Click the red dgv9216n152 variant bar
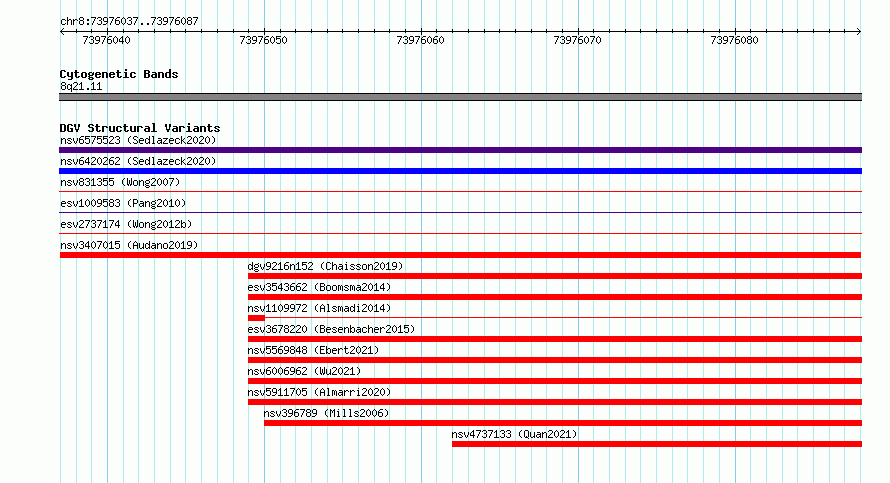This screenshot has height=483, width=890. (x=555, y=276)
